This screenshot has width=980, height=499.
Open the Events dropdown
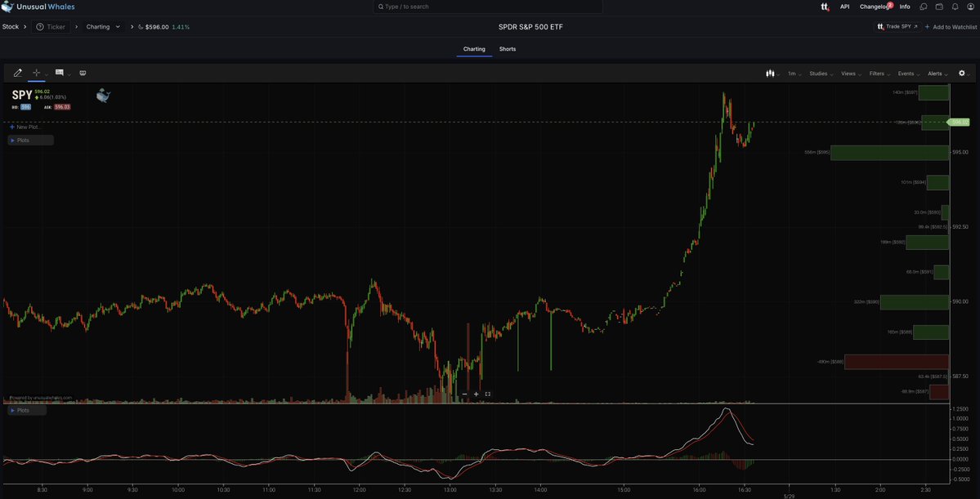coord(910,74)
